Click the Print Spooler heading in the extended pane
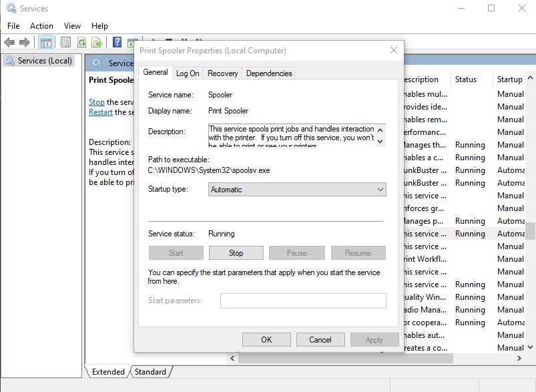Screen dimensions: 536x392 (111, 80)
